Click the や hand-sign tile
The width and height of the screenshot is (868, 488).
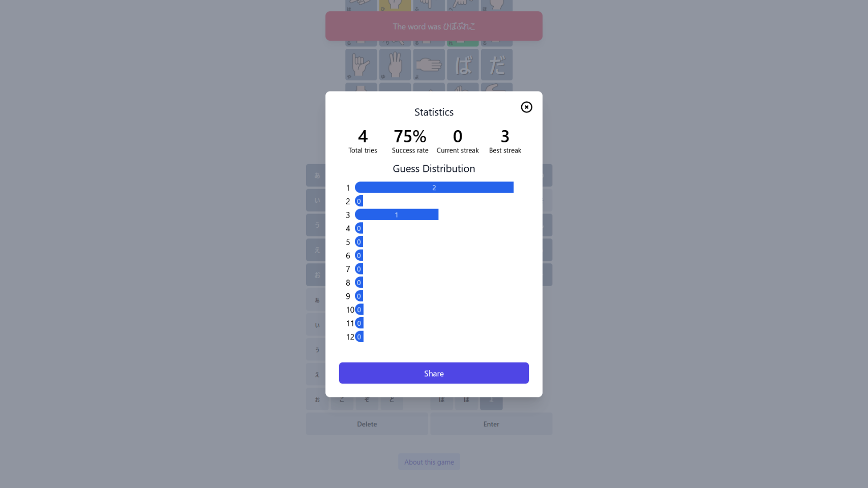(361, 65)
